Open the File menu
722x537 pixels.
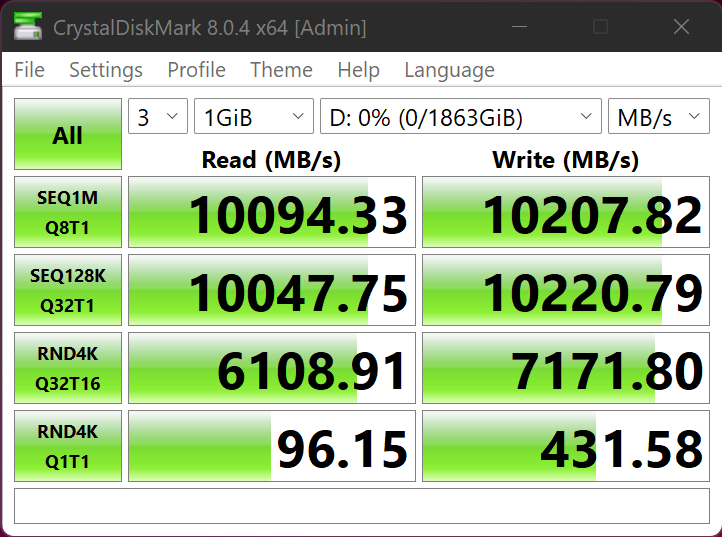point(29,70)
